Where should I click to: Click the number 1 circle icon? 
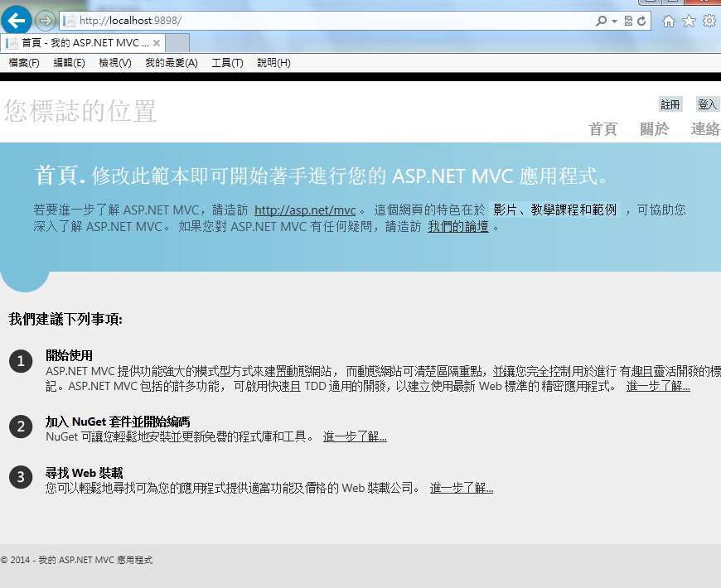tap(21, 361)
